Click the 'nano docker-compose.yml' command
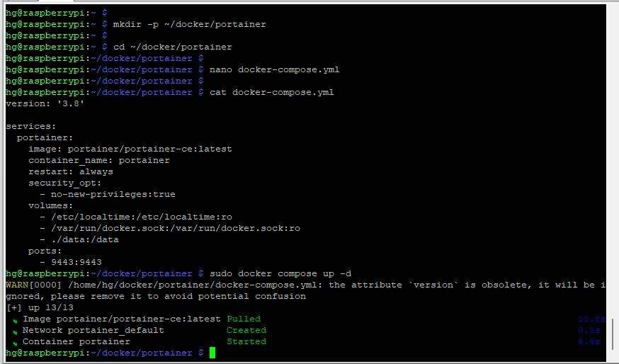 point(274,70)
